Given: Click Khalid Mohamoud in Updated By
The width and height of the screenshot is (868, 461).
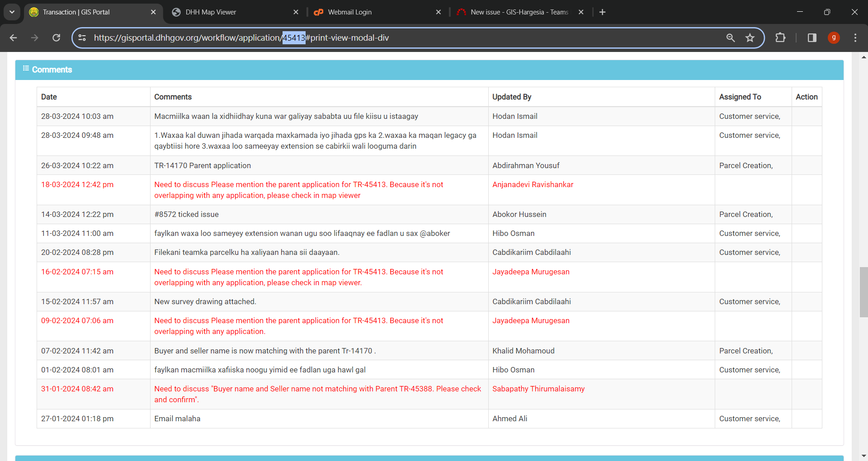Looking at the screenshot, I should tap(524, 351).
